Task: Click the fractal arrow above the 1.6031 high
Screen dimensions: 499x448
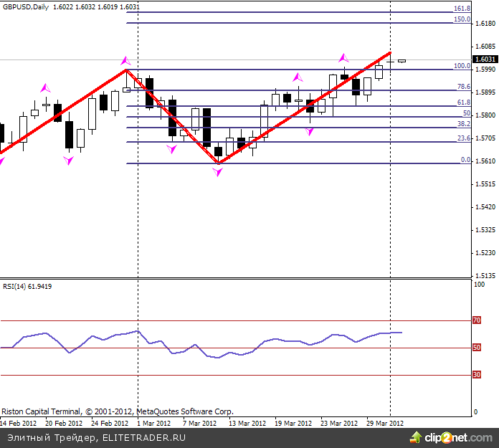Action: pos(343,57)
